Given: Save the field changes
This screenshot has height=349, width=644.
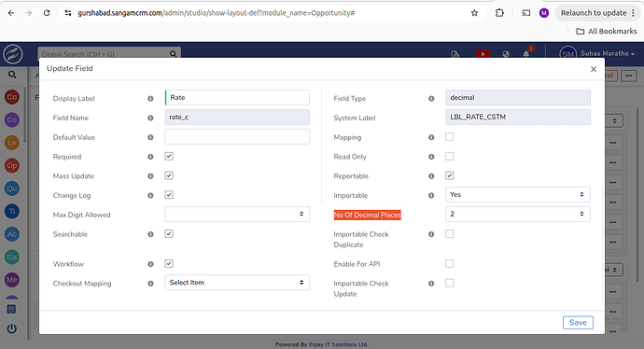Looking at the screenshot, I should tap(578, 323).
